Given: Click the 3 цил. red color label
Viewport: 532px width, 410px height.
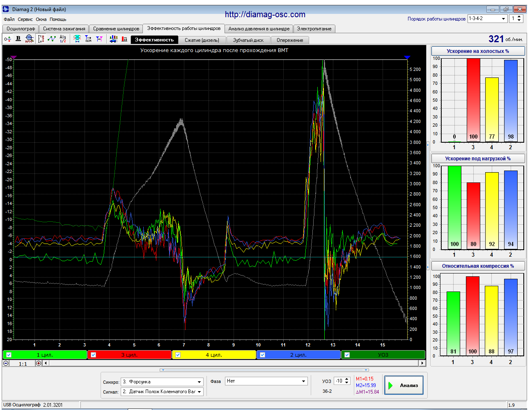Looking at the screenshot, I should (x=129, y=355).
